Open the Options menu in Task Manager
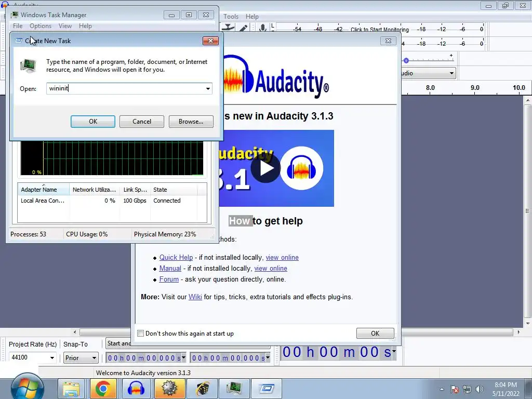This screenshot has height=399, width=532. (x=41, y=26)
